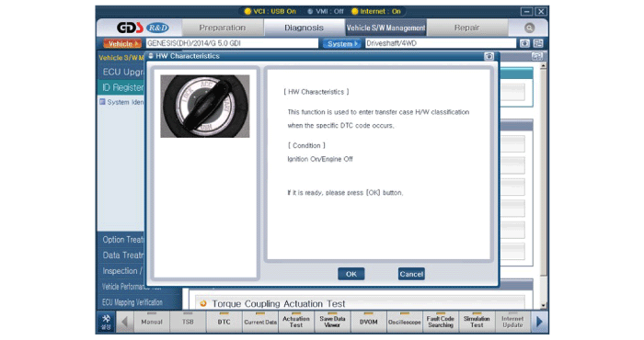This screenshot has height=340, width=644.
Task: Switch to the Repair tab
Action: pos(466,28)
